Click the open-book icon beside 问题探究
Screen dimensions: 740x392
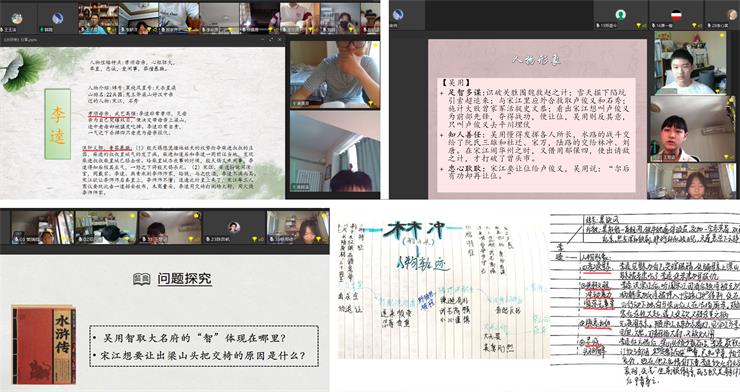click(x=142, y=278)
